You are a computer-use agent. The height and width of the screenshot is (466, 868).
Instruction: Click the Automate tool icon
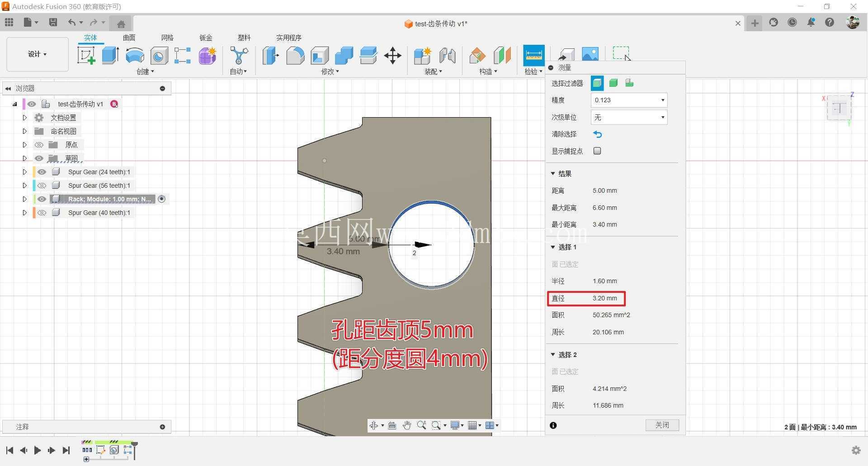239,56
